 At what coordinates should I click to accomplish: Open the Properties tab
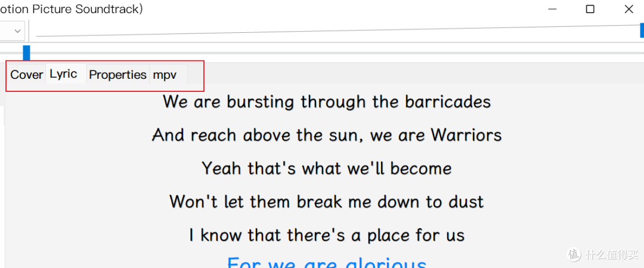coord(118,75)
